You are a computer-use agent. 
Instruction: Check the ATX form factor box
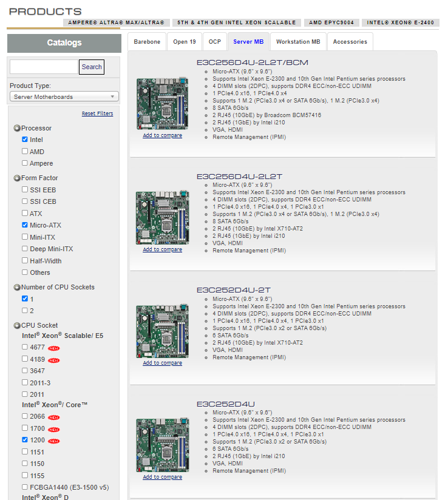[25, 213]
